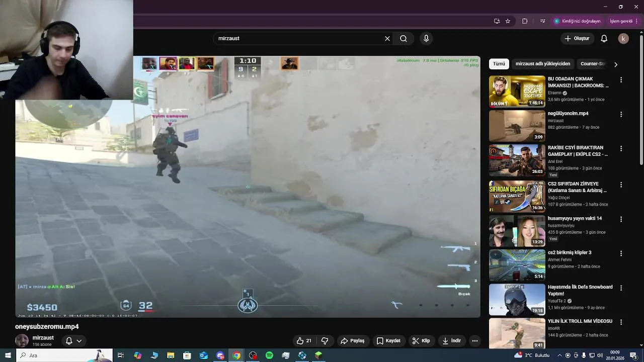Viewport: 644px width, 362px height.
Task: Save the video with the Kaydet button
Action: (388, 341)
